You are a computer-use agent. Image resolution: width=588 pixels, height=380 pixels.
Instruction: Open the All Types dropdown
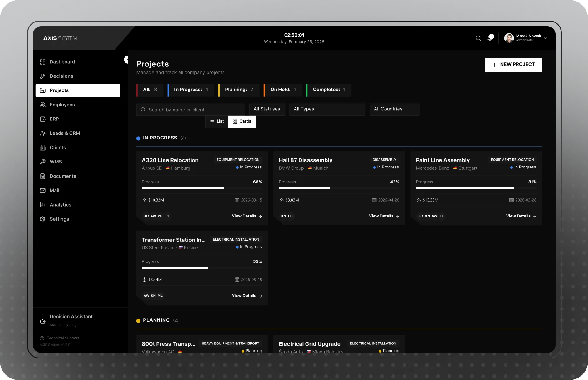click(327, 109)
